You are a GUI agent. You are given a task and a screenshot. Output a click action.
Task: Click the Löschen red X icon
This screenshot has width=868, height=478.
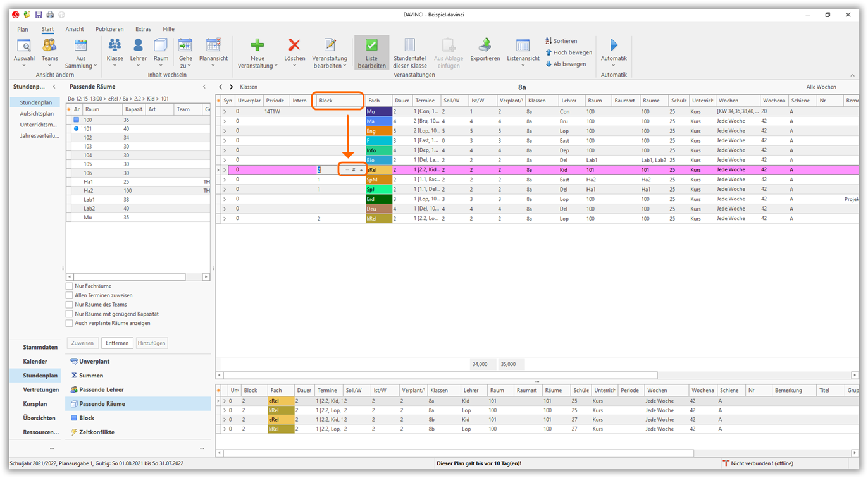click(x=294, y=46)
